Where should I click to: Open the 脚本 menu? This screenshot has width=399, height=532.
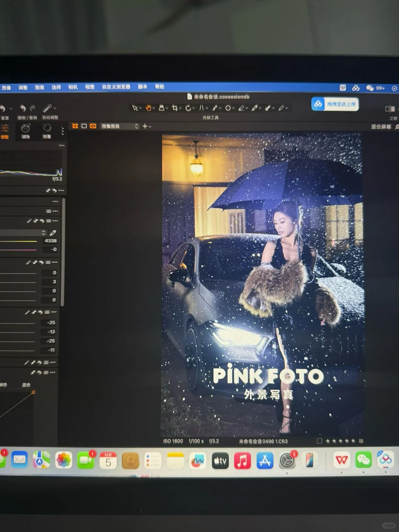click(143, 87)
